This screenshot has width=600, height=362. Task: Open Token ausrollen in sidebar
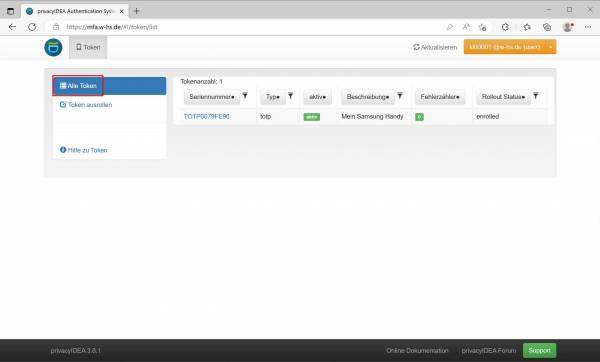(86, 104)
